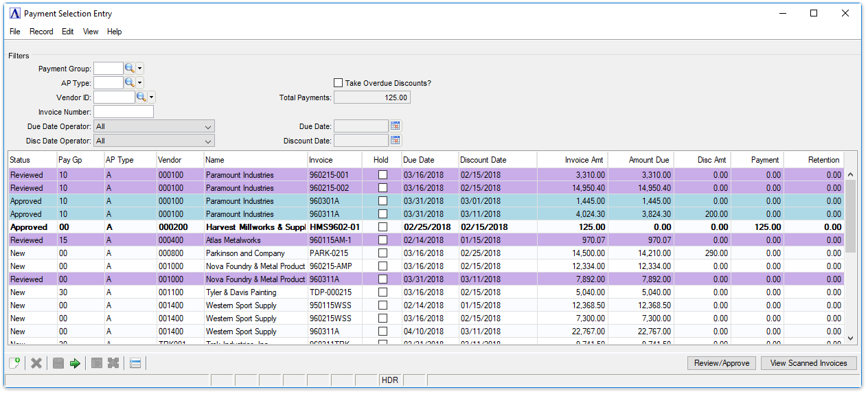This screenshot has height=394, width=868.
Task: Open the Payment Group lookup magnifier
Action: [129, 69]
